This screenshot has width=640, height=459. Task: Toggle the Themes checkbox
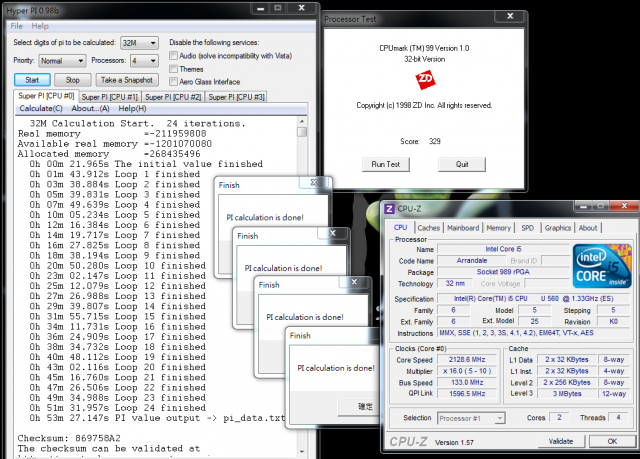[174, 69]
